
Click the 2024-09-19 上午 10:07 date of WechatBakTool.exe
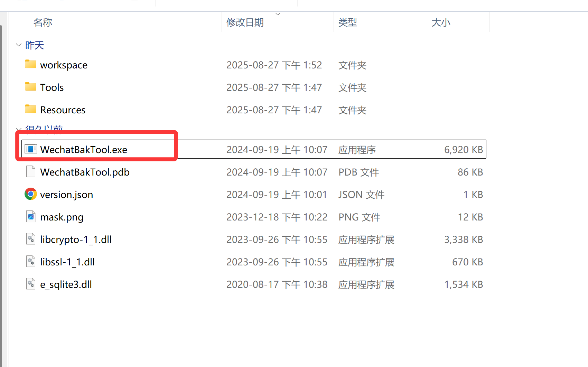277,150
